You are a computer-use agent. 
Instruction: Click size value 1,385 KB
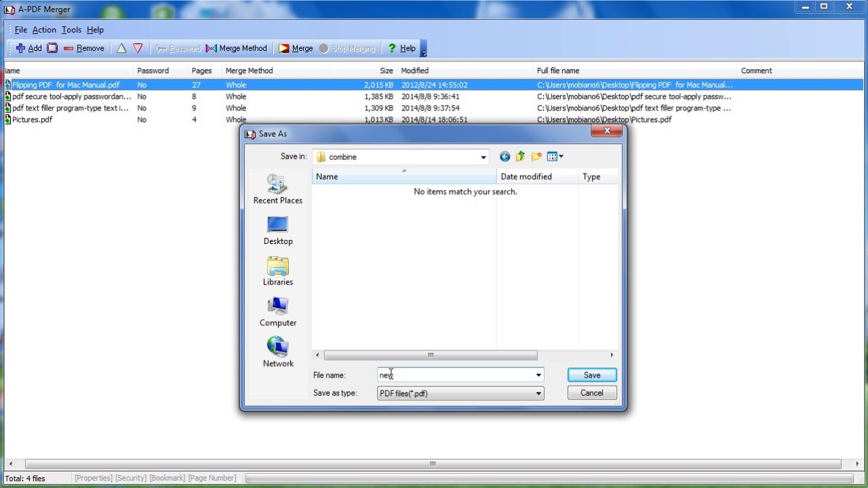click(x=378, y=96)
